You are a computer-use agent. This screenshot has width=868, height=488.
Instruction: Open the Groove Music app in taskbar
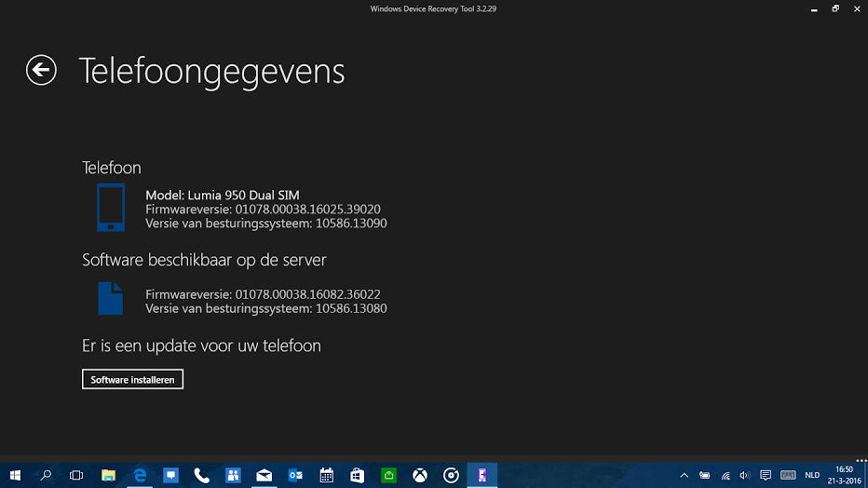pyautogui.click(x=451, y=475)
